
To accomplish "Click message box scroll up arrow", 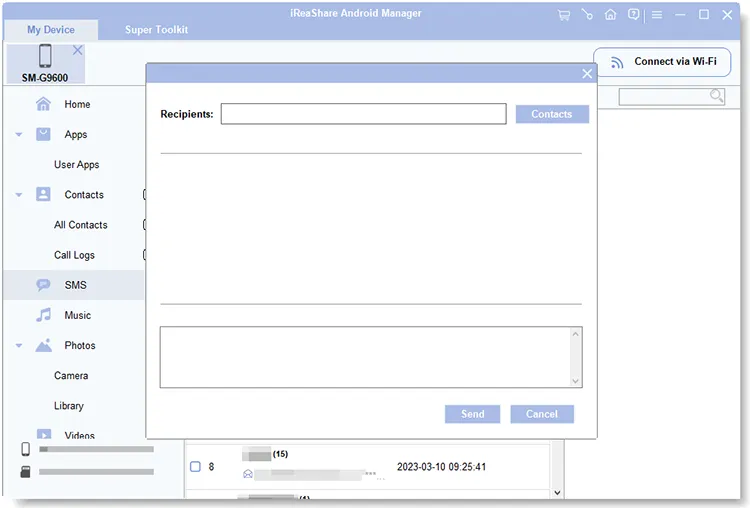I will [575, 334].
